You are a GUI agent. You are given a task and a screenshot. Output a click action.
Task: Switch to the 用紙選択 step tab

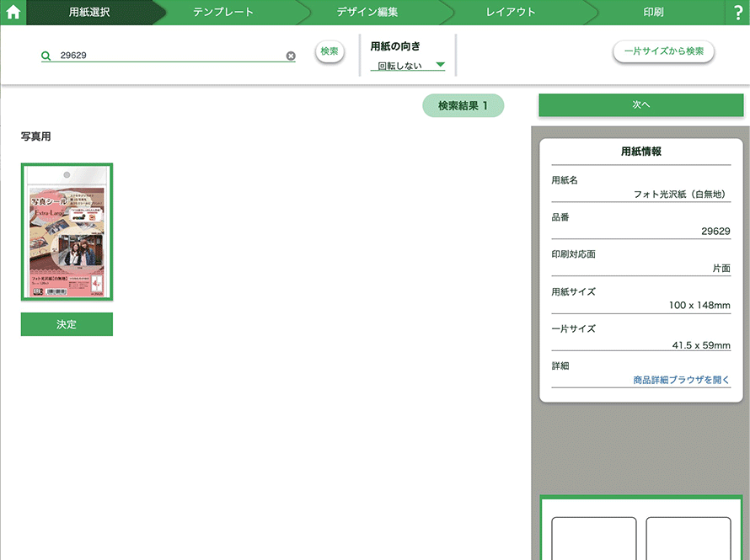click(89, 13)
